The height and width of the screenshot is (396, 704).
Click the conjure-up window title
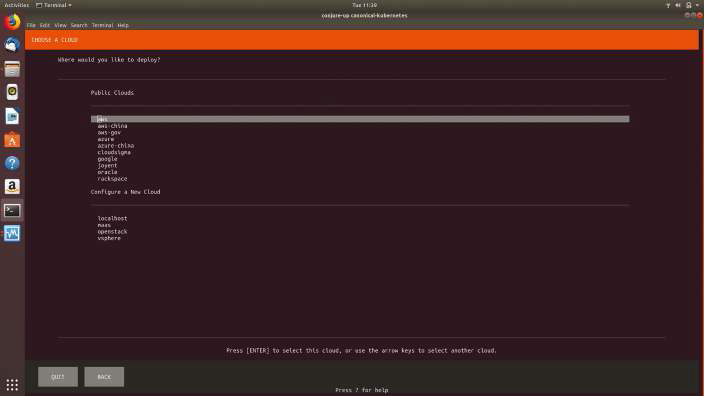pos(364,15)
